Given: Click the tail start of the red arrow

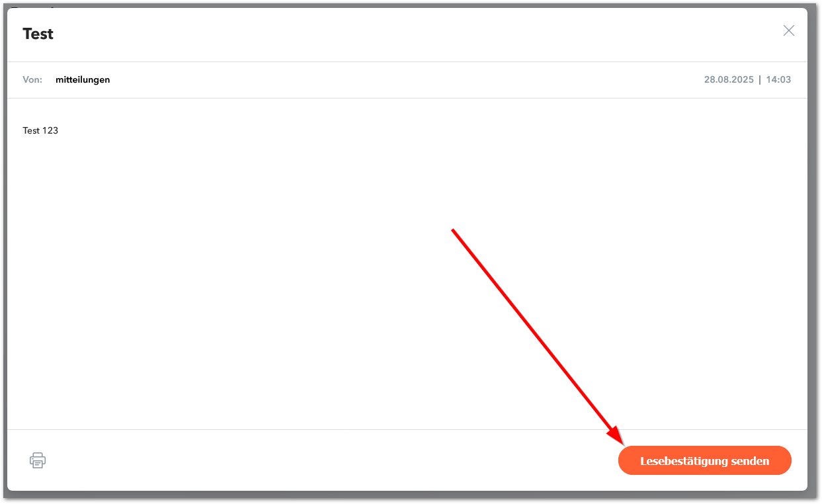Looking at the screenshot, I should [x=453, y=230].
